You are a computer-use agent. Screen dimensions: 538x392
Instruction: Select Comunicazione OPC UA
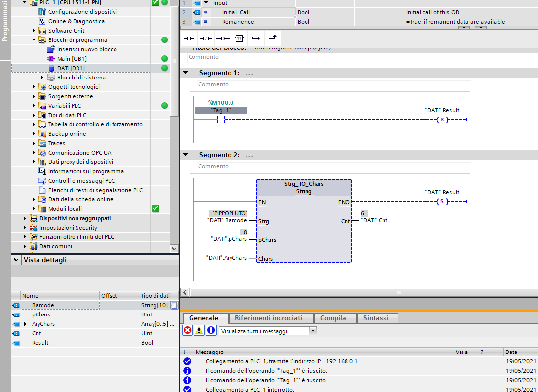click(79, 153)
